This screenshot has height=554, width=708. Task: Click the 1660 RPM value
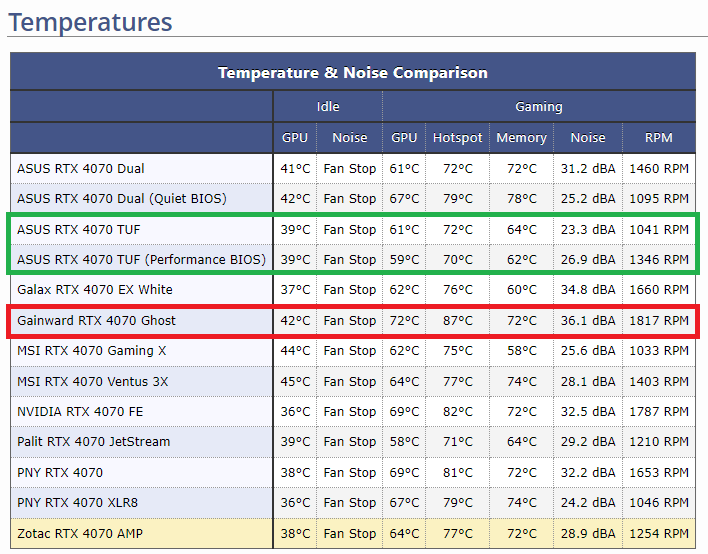[659, 289]
